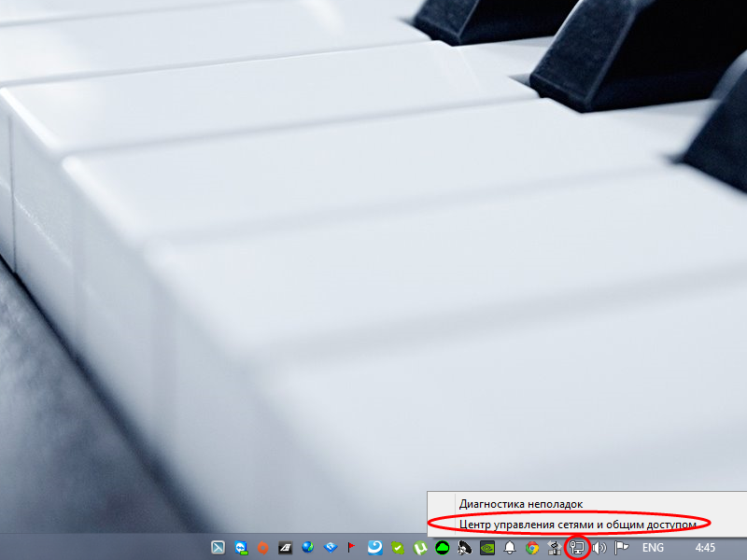Open the Action Center flag icon
This screenshot has height=560, width=747.
point(621,548)
